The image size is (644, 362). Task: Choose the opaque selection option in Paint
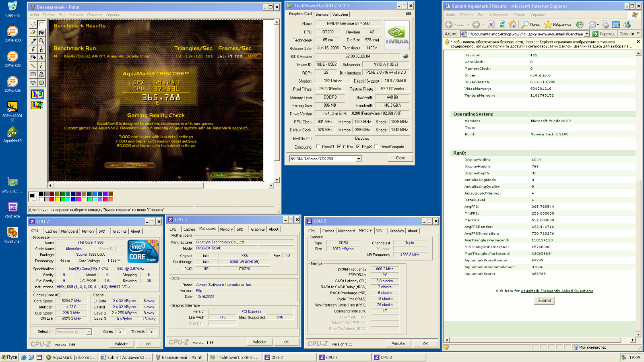[x=37, y=94]
